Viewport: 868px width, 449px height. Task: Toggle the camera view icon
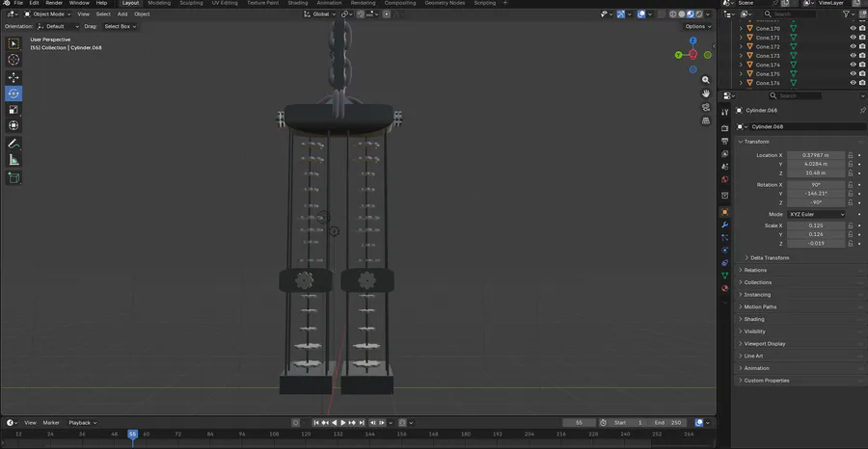point(706,107)
